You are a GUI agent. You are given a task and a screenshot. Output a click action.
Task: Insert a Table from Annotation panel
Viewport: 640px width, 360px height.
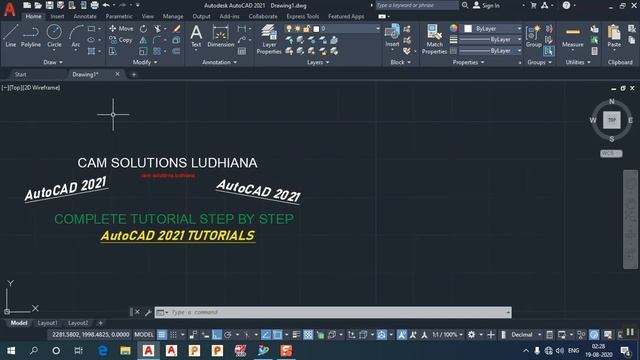(x=242, y=51)
